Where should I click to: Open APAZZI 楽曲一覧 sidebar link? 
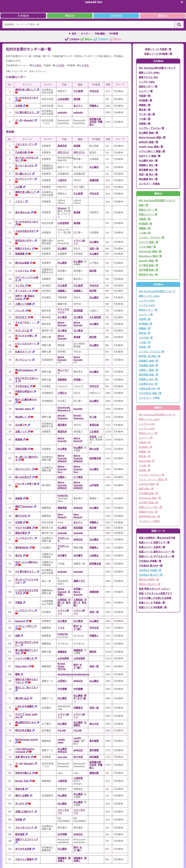tap(148, 142)
